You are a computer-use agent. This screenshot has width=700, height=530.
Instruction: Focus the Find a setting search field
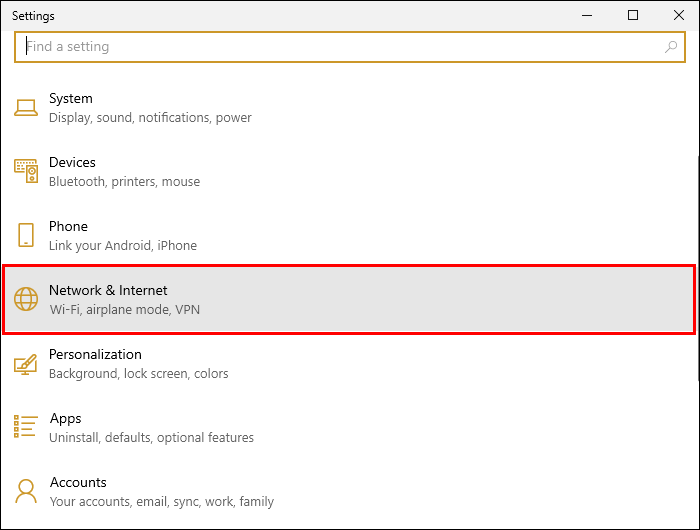point(340,47)
